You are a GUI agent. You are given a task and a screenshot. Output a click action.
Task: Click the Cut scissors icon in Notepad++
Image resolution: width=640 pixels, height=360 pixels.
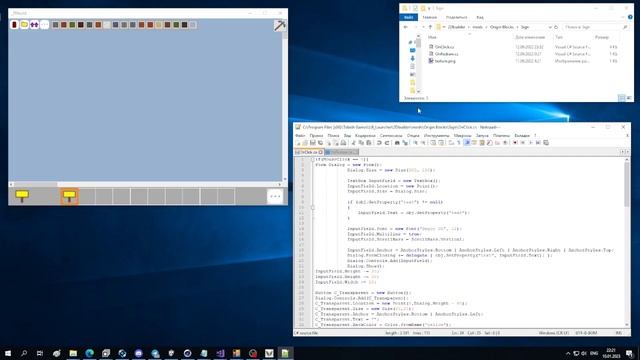[x=353, y=142]
